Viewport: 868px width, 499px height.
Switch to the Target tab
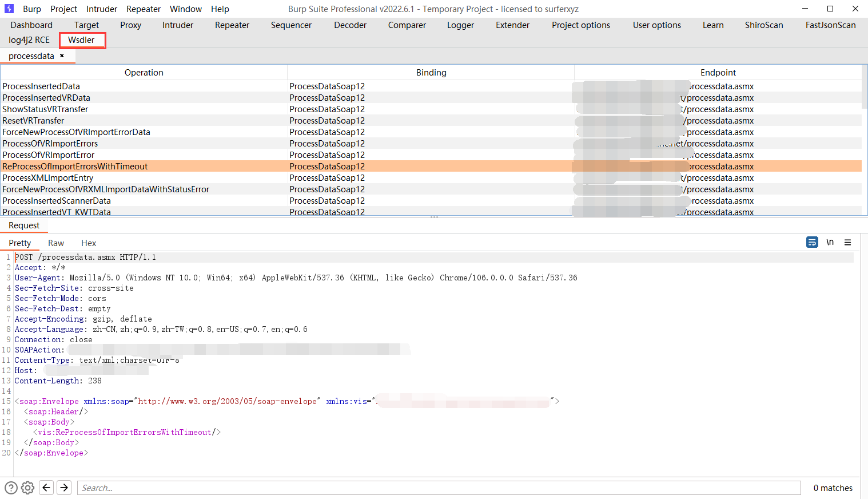[x=86, y=25]
